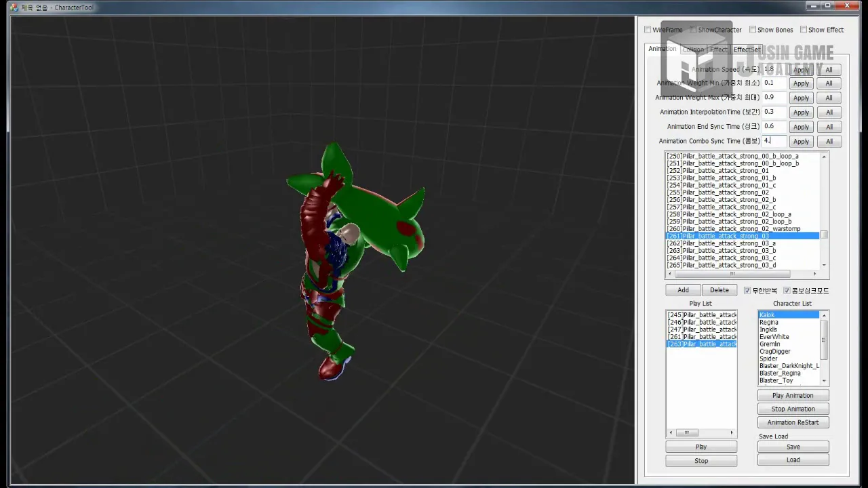Select CragDigger in the Character List
The image size is (868, 488).
[x=789, y=352]
